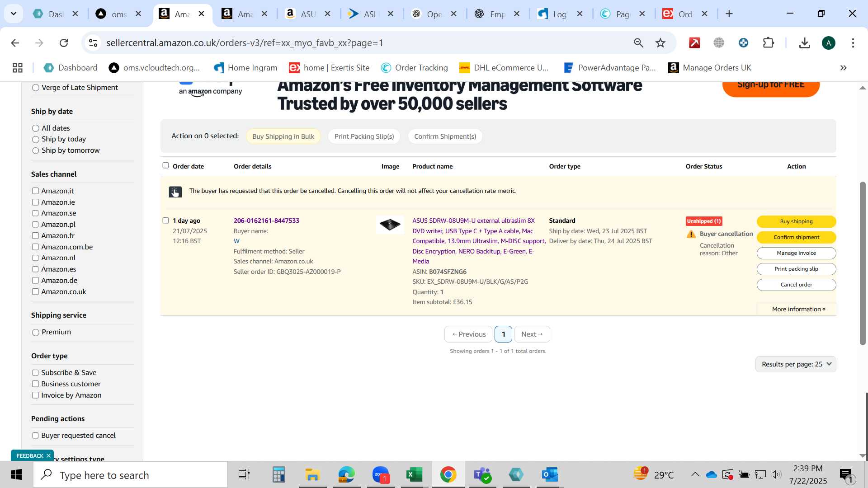Click the buyer cancellation warning triangle icon
The height and width of the screenshot is (488, 868).
tap(691, 234)
